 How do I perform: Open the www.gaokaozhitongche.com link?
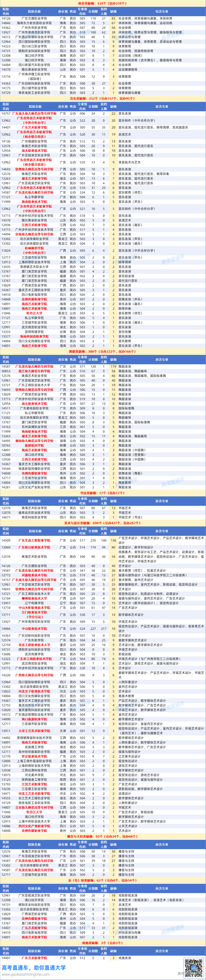pyautogui.click(x=25, y=974)
